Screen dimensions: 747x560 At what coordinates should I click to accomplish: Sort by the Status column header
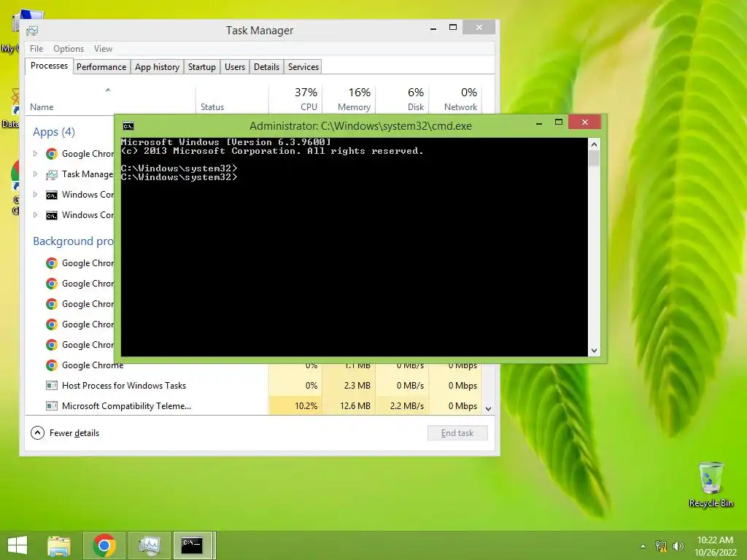coord(232,99)
